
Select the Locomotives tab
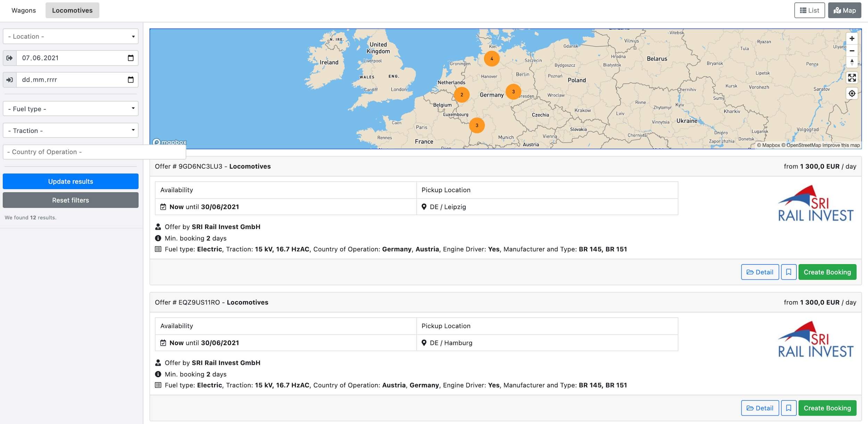tap(72, 10)
